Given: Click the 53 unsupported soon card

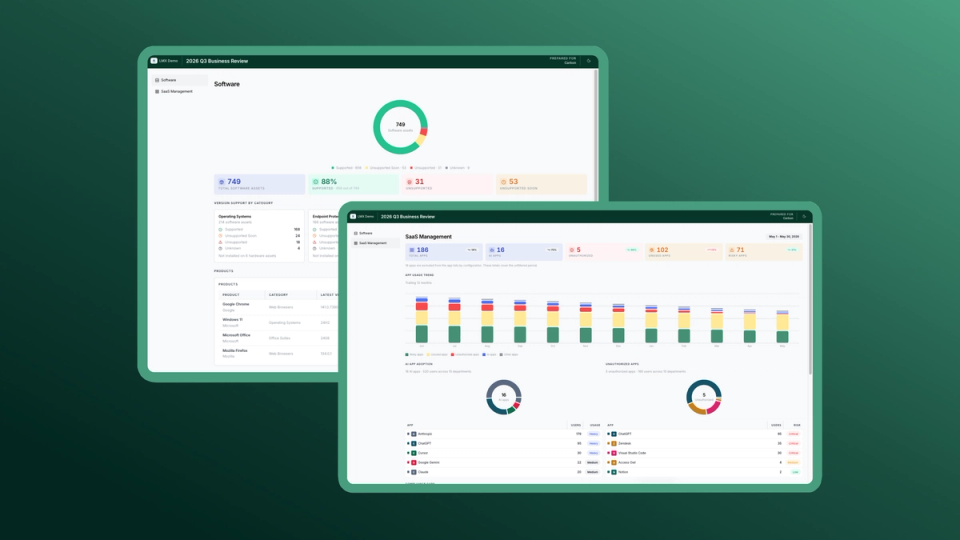Looking at the screenshot, I should pyautogui.click(x=541, y=184).
